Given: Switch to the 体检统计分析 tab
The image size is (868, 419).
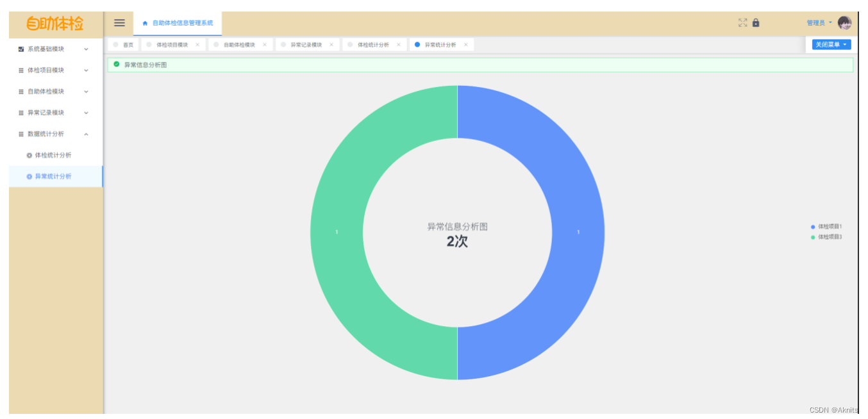Looking at the screenshot, I should point(373,45).
